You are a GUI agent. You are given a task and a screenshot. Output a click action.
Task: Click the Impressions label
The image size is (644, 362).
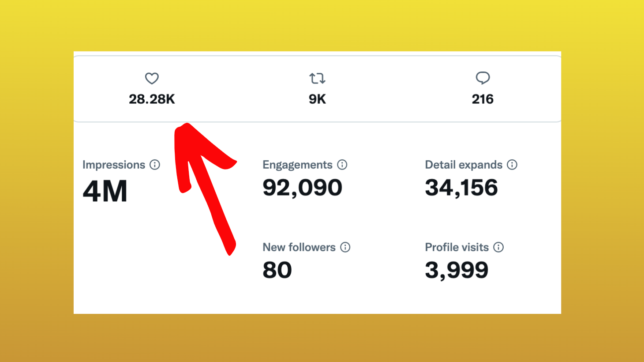pyautogui.click(x=114, y=165)
